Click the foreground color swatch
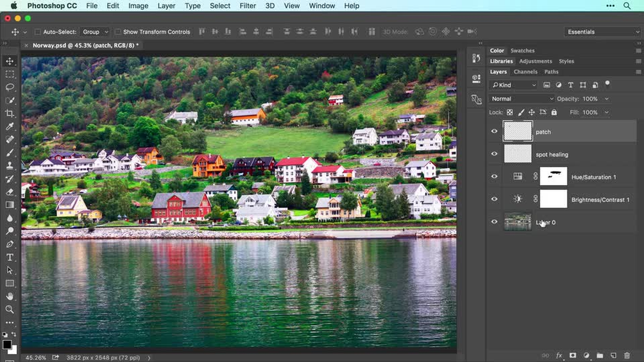The width and height of the screenshot is (644, 362). [7, 345]
